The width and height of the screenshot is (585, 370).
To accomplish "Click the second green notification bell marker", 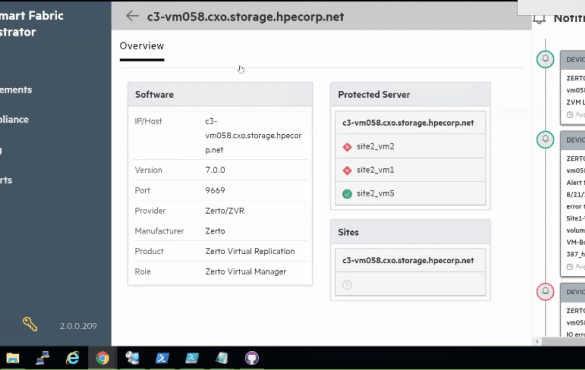I will 545,139.
